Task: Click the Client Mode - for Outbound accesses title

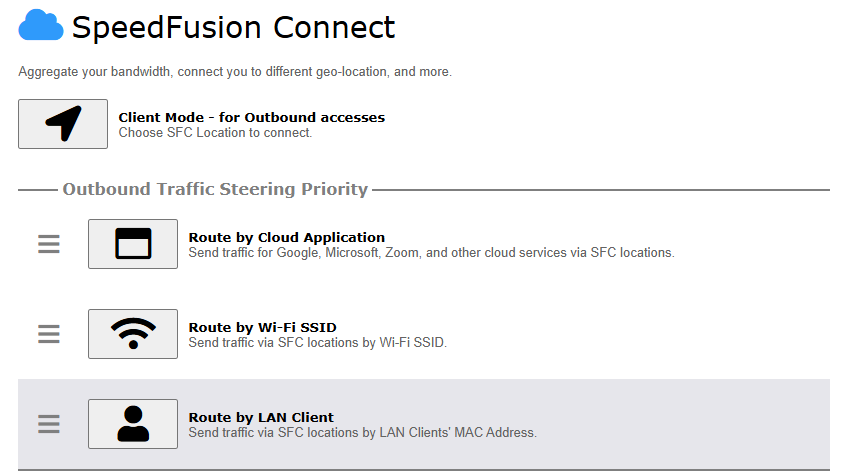Action: [252, 117]
